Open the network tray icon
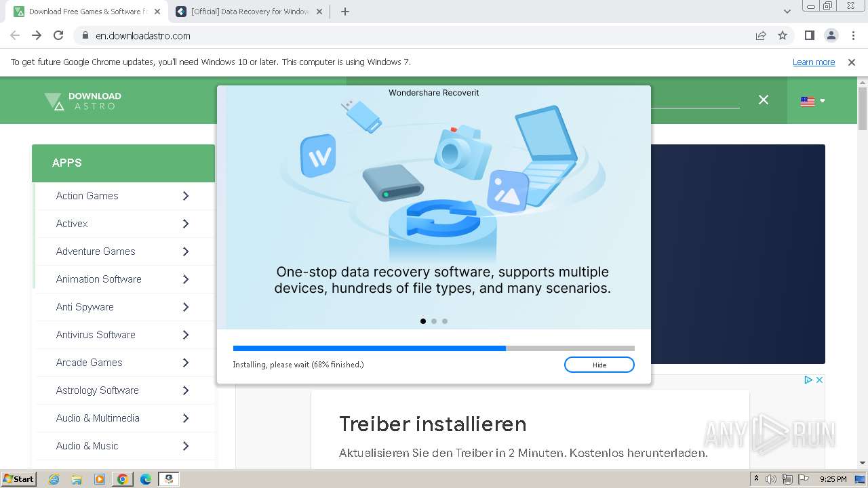 pyautogui.click(x=787, y=479)
